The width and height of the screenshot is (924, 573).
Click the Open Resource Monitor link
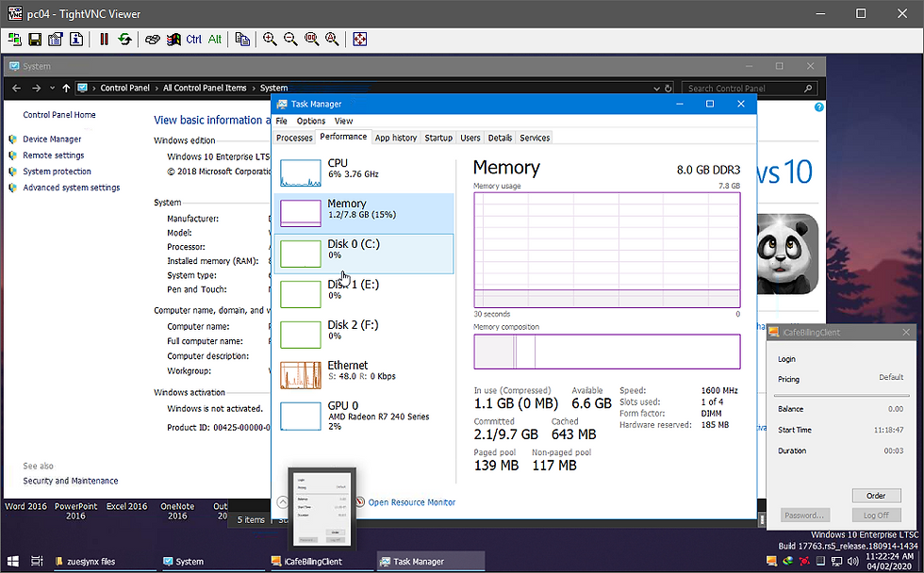tap(412, 502)
